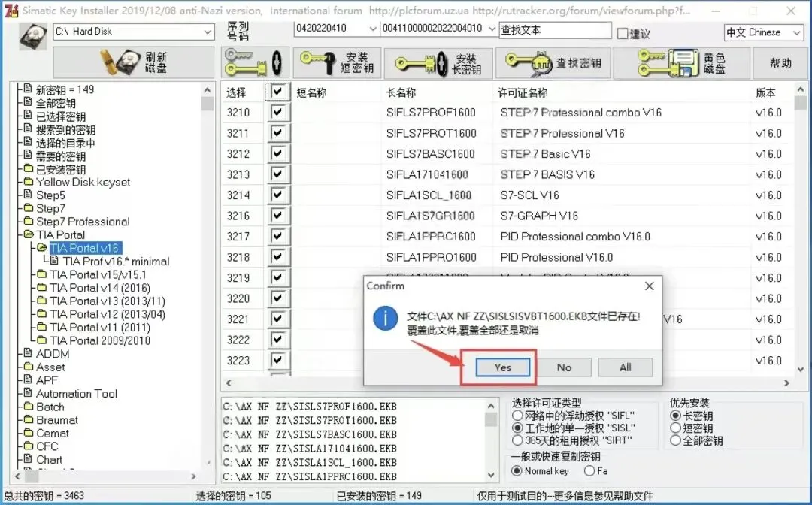
Task: Uncheck the checkbox for row 3212
Action: click(277, 153)
